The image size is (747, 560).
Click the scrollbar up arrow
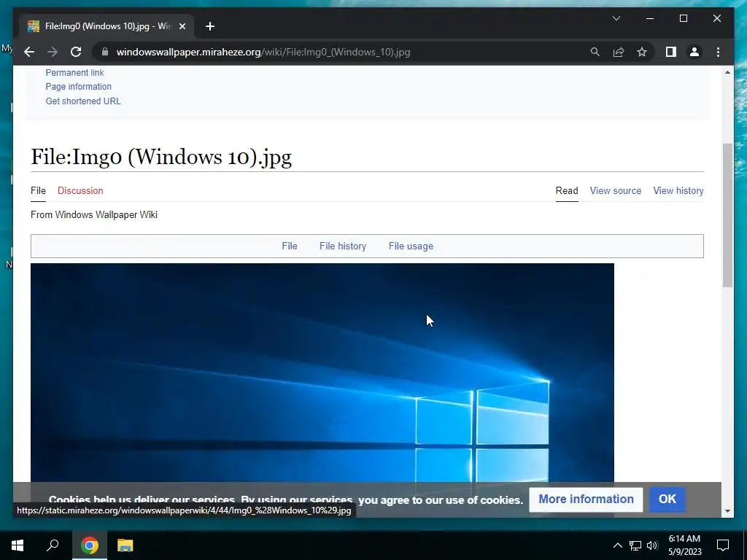click(x=727, y=72)
